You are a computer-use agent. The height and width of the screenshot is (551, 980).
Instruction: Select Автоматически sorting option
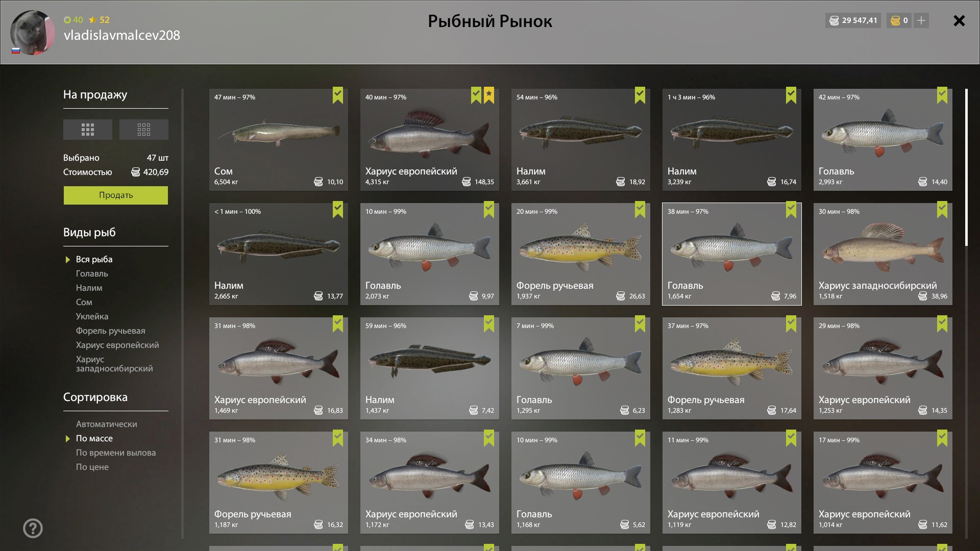(106, 424)
